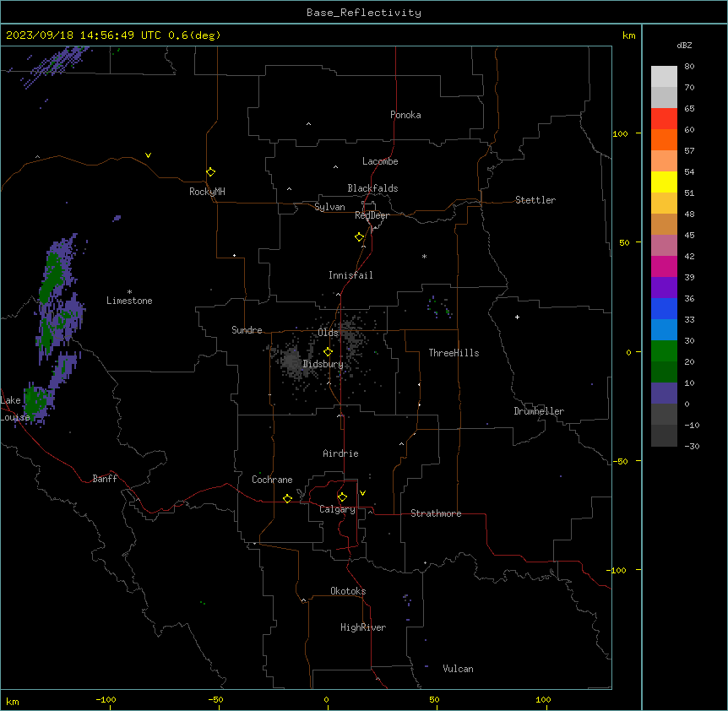Choose the orange 60-57 dBZ legend swatch
728x711 pixels.
tap(664, 139)
